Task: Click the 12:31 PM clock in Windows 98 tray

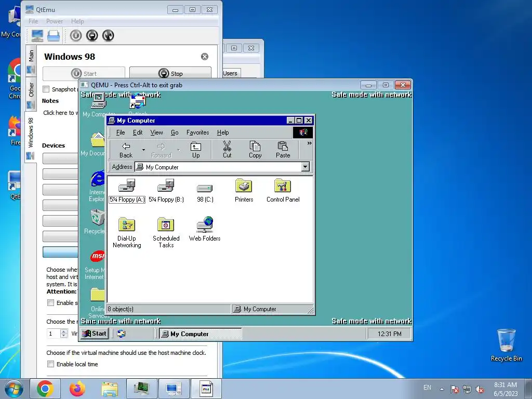Action: coord(389,334)
